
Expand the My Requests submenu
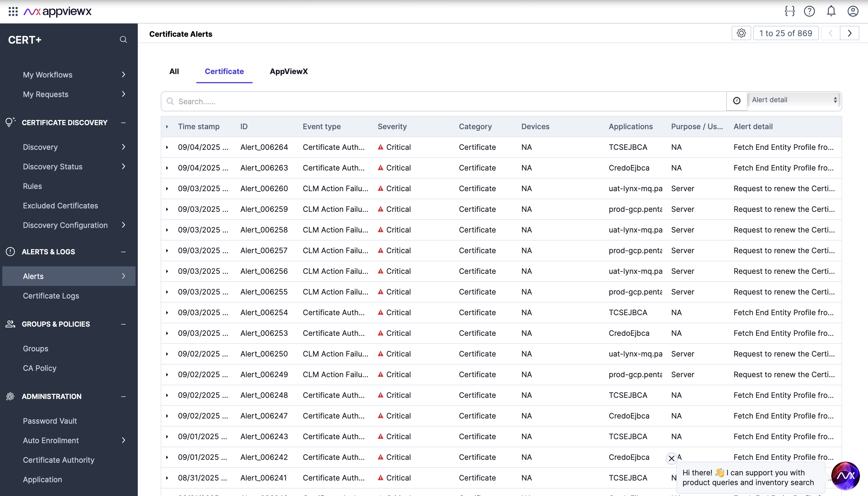coord(123,94)
